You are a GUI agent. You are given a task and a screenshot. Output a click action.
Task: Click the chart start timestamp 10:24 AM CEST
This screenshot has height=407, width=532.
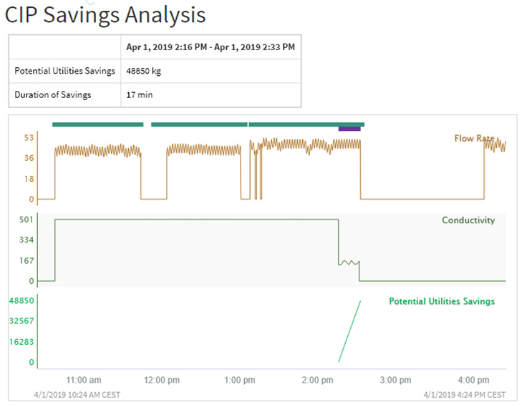click(77, 394)
